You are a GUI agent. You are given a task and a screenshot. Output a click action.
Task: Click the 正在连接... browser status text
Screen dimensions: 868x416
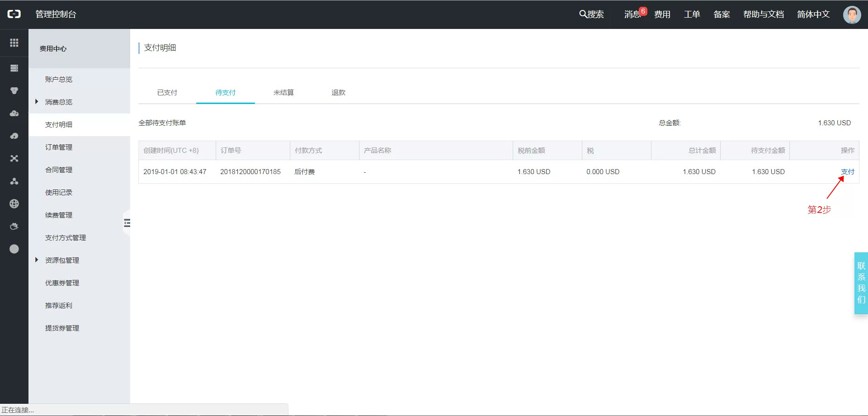tap(18, 410)
